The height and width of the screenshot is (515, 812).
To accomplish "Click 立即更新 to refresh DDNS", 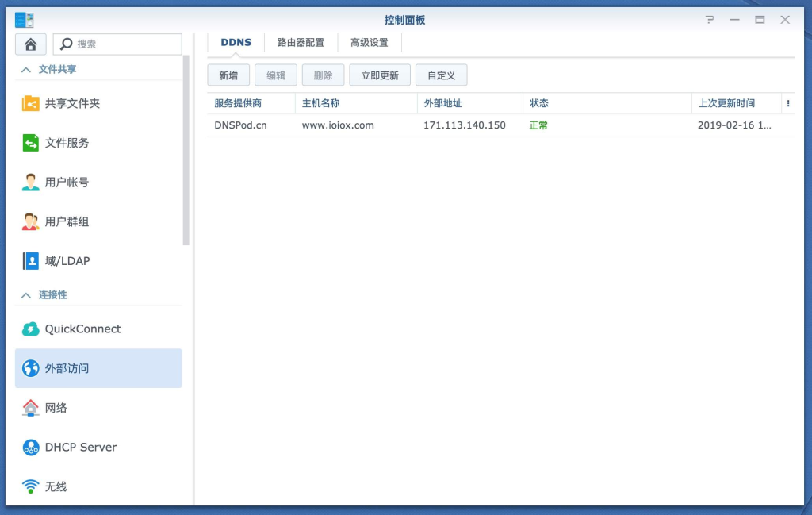I will point(379,75).
